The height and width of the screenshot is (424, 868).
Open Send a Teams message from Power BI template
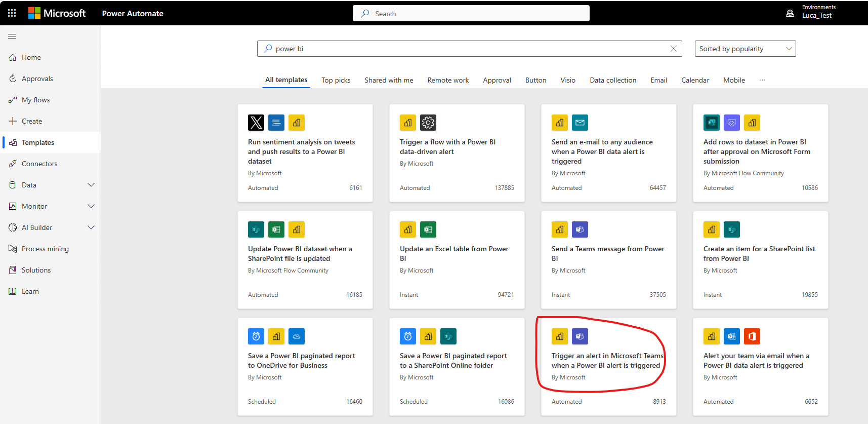[609, 260]
